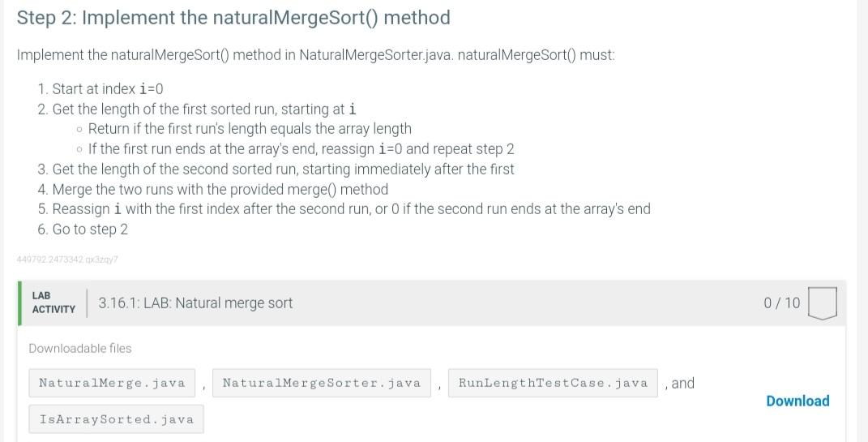Click list item 'Start at index i=0'
868x442 pixels.
point(100,88)
